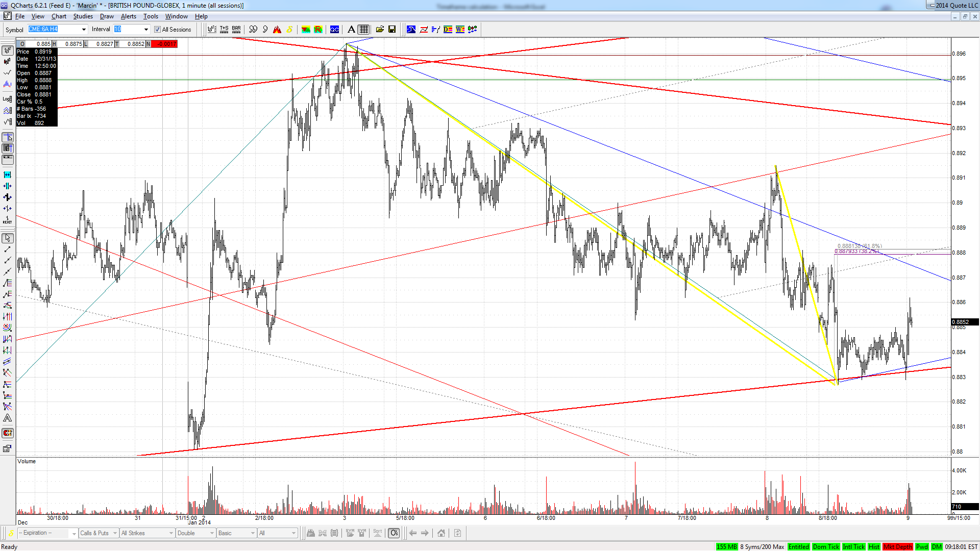Click the red R toolbar icon
The width and height of the screenshot is (980, 551).
pyautogui.click(x=318, y=30)
